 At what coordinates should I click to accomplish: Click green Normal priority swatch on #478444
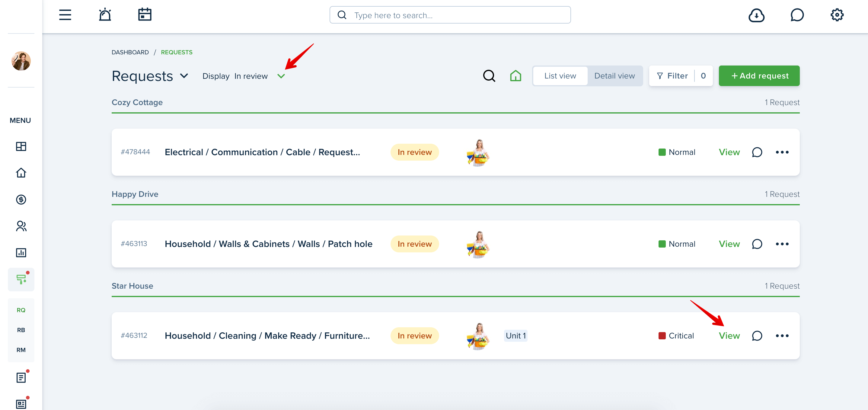point(662,152)
